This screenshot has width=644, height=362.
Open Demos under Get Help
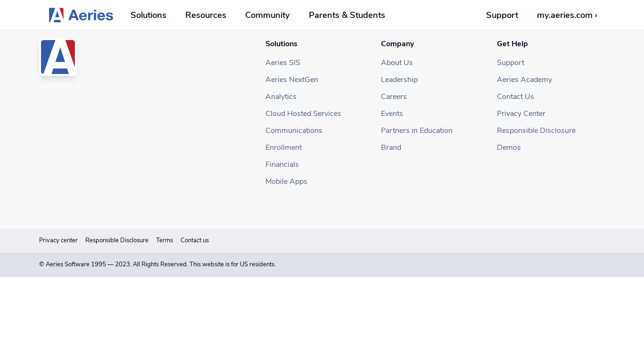509,148
